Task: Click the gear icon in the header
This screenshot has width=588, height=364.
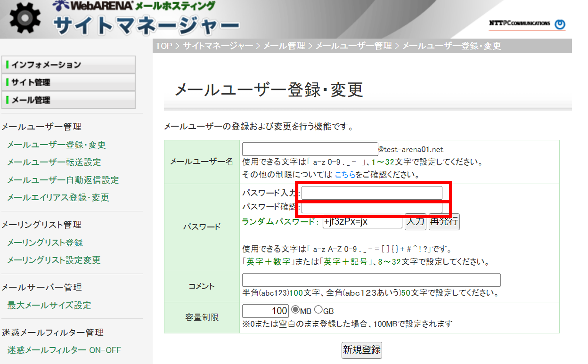Action: coord(25,18)
